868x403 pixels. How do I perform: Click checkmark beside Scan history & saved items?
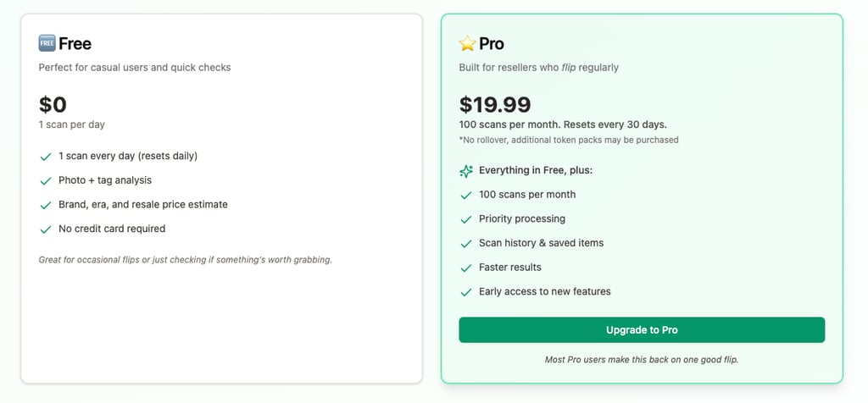(x=466, y=243)
